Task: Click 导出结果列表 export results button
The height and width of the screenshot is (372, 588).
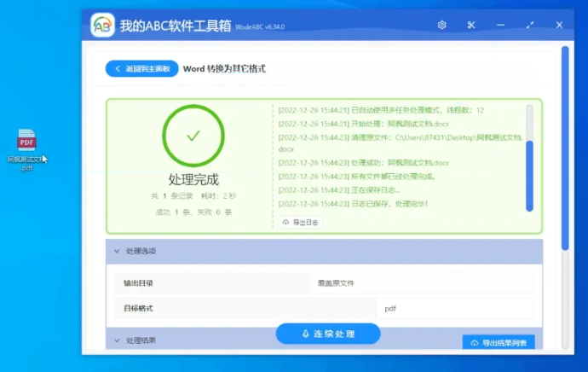Action: click(x=499, y=342)
